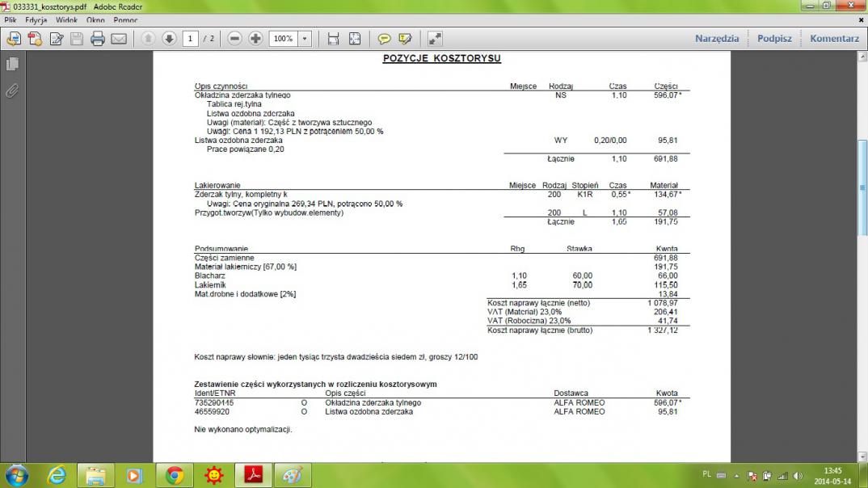The image size is (868, 488).
Task: Open the Narzędzia pane
Action: [717, 39]
